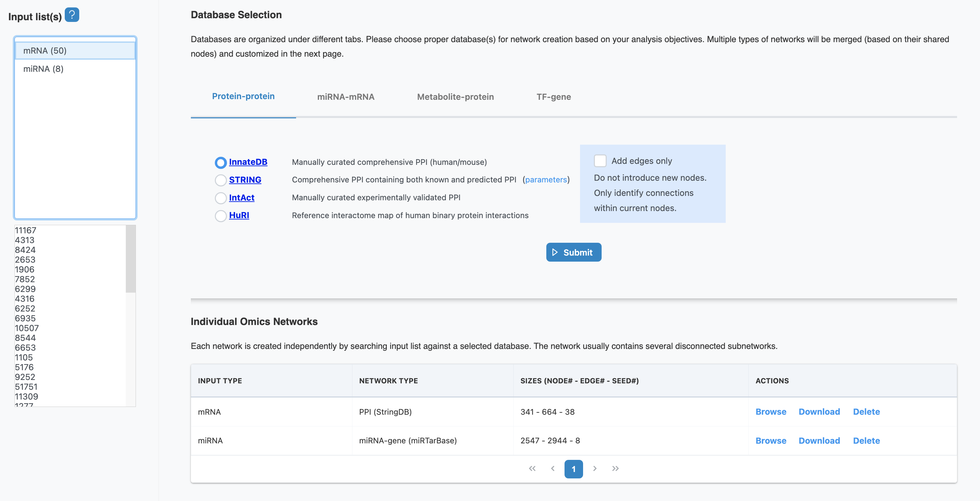Open the InnateDB database link
Image resolution: width=980 pixels, height=501 pixels.
[x=248, y=162]
